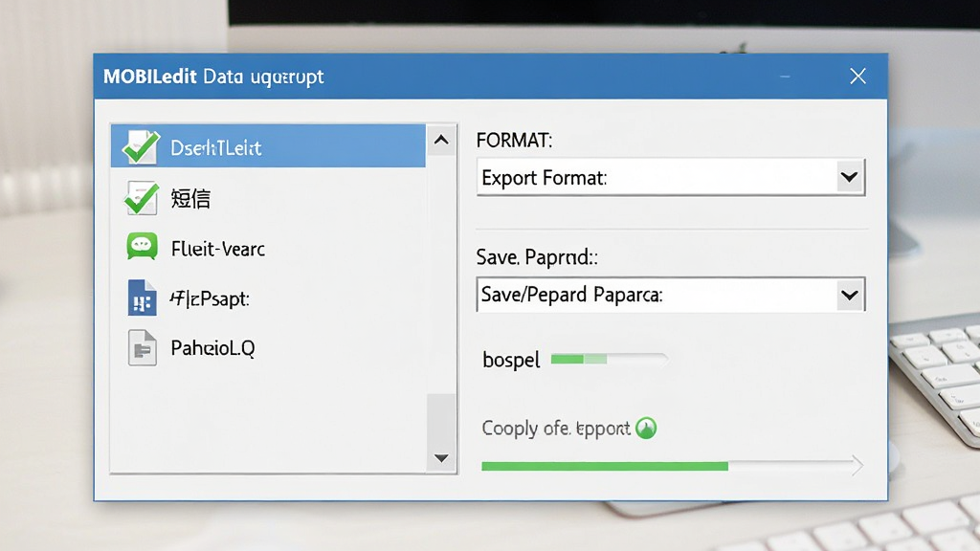Click the arrow at the progress bar end
Viewport: 980px width, 551px height.
857,466
